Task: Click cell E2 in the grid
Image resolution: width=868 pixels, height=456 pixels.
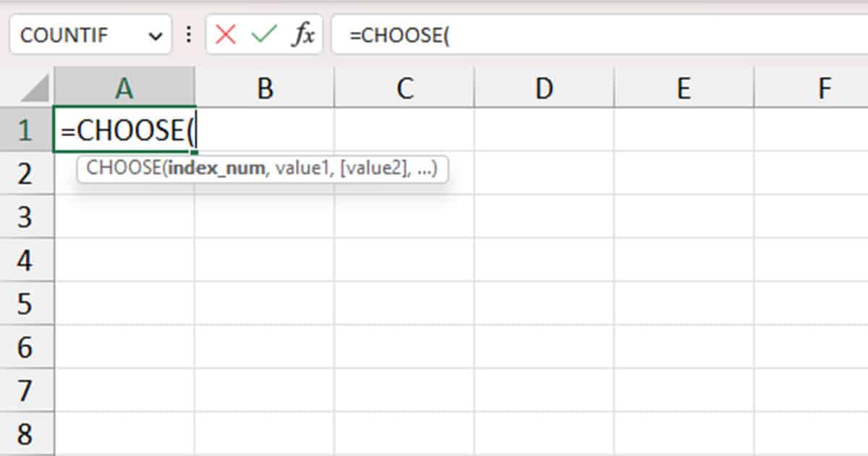Action: pyautogui.click(x=684, y=174)
